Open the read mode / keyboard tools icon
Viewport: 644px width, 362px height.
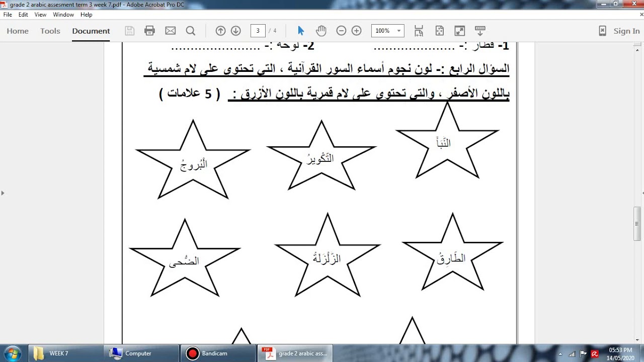(x=480, y=31)
